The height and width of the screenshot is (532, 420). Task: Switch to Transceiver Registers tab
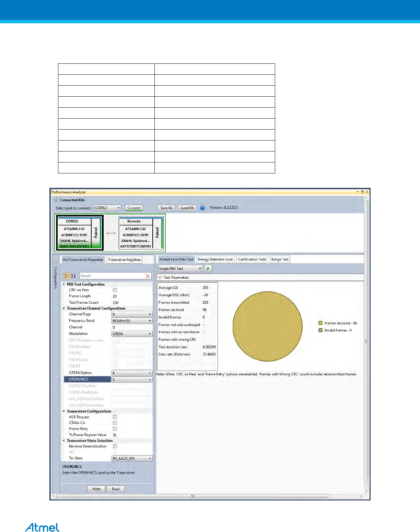124,260
